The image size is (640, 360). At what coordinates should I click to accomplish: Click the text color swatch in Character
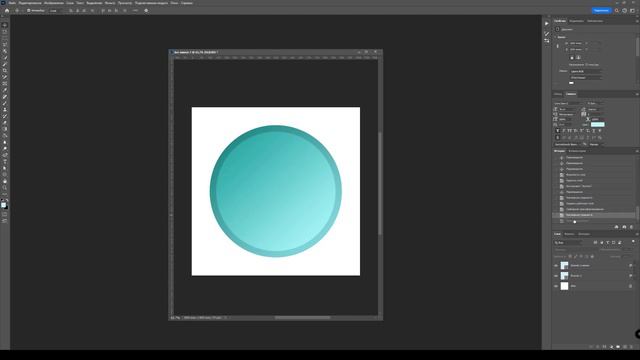598,124
